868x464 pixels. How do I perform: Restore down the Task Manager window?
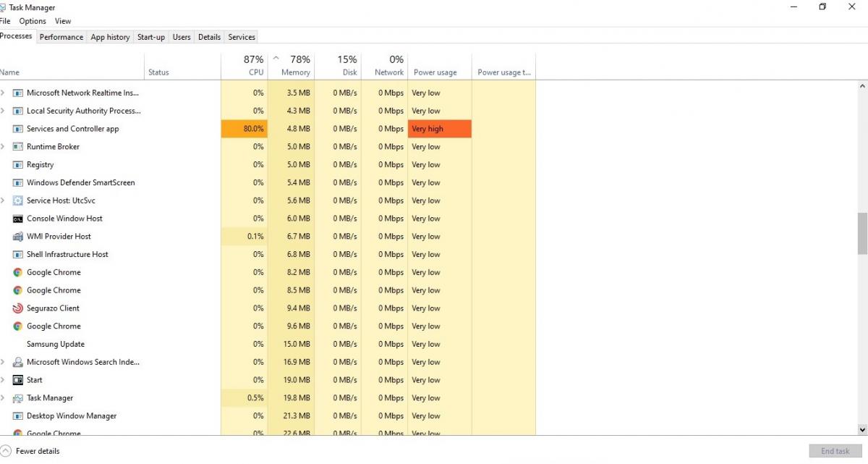coord(822,7)
